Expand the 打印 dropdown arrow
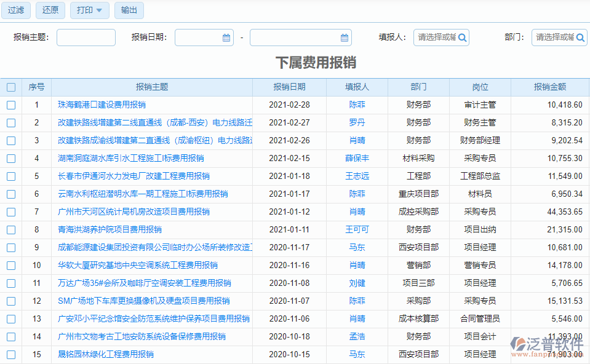The height and width of the screenshot is (364, 590). [x=98, y=10]
